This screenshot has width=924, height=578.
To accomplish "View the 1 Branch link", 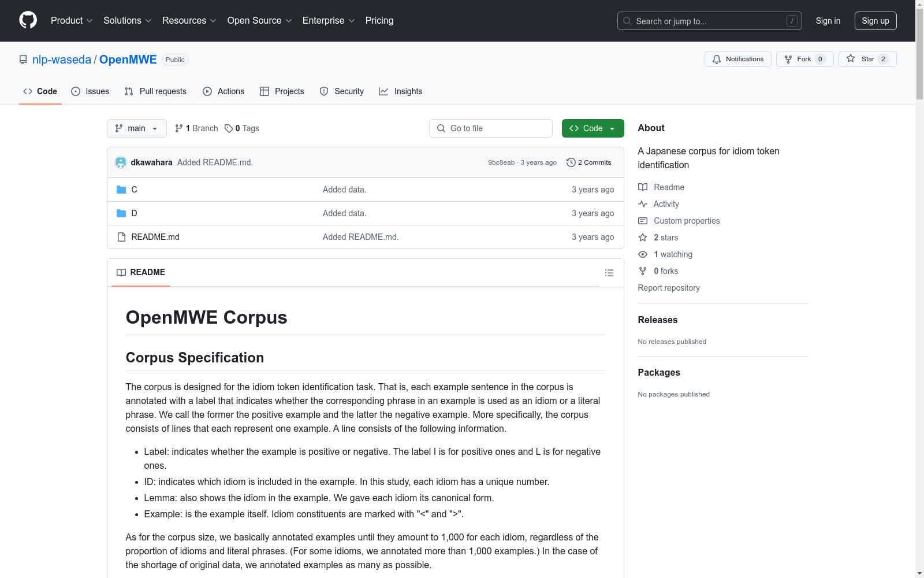I will 196,128.
